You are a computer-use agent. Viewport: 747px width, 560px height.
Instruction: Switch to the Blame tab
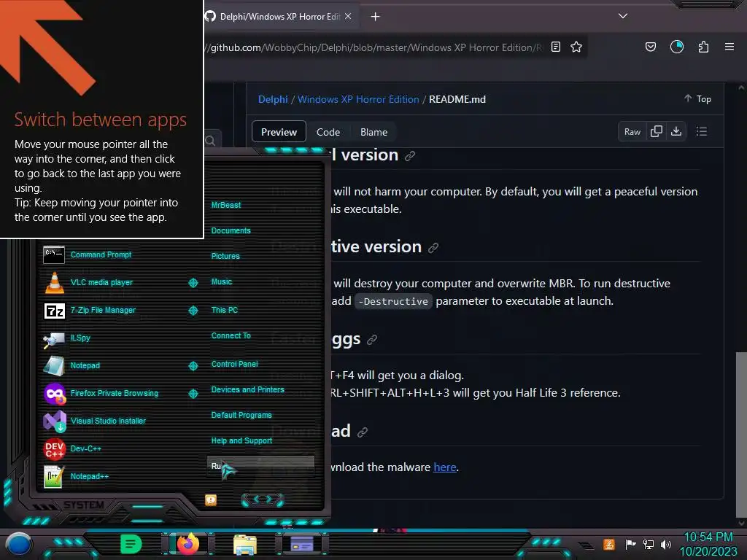(x=373, y=132)
